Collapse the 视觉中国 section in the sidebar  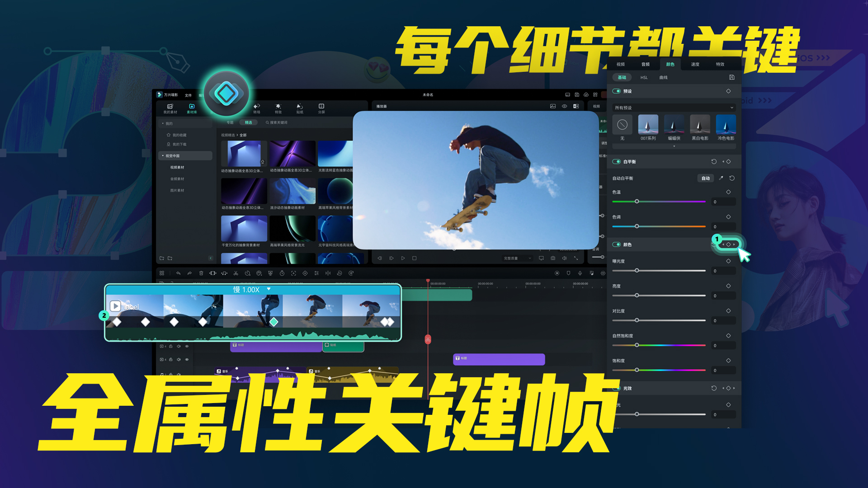point(162,155)
